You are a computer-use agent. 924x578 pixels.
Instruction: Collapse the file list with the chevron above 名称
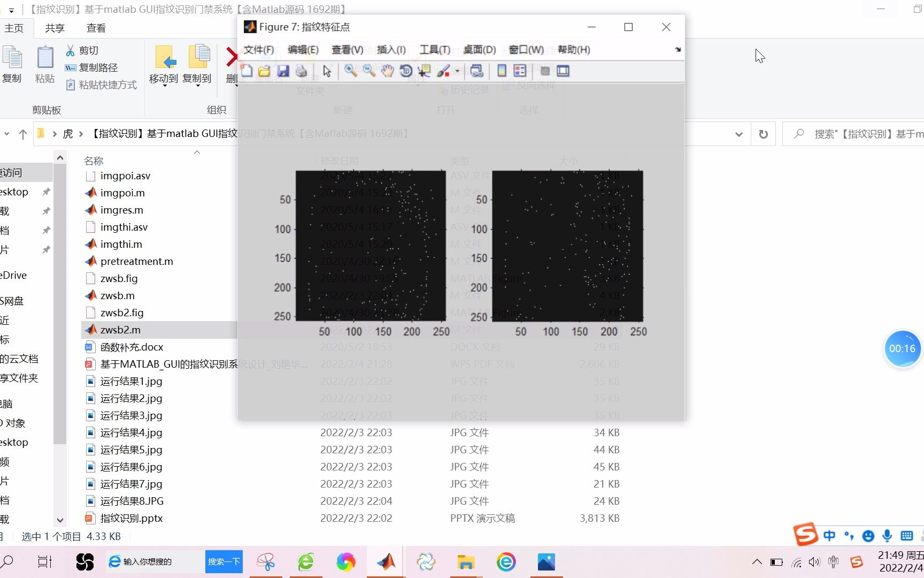[197, 153]
